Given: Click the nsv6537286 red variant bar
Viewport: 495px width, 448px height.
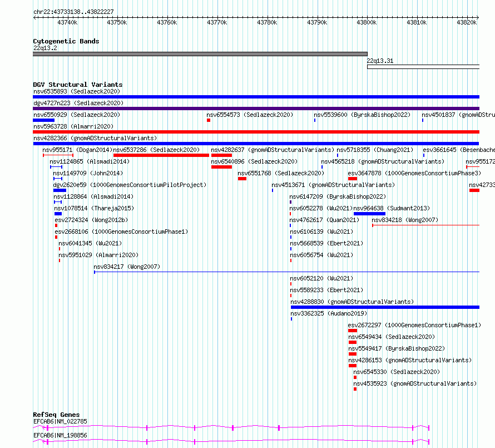Looking at the screenshot, I should (x=161, y=155).
